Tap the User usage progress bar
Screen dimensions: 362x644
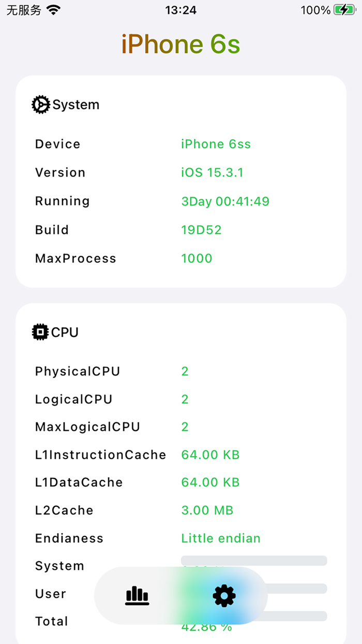click(290, 588)
